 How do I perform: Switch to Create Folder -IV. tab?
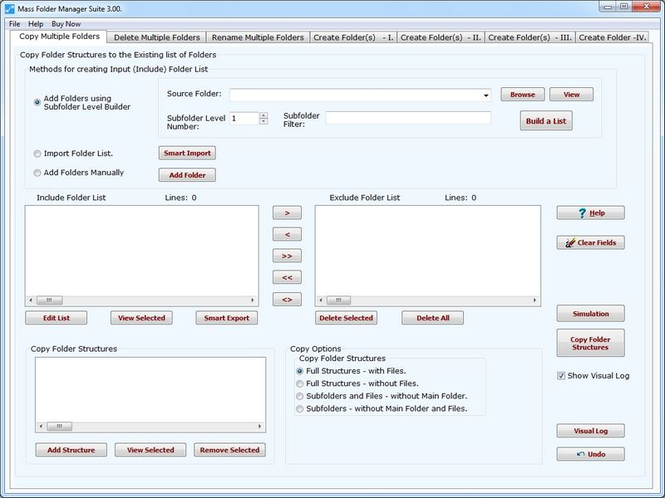coord(612,37)
